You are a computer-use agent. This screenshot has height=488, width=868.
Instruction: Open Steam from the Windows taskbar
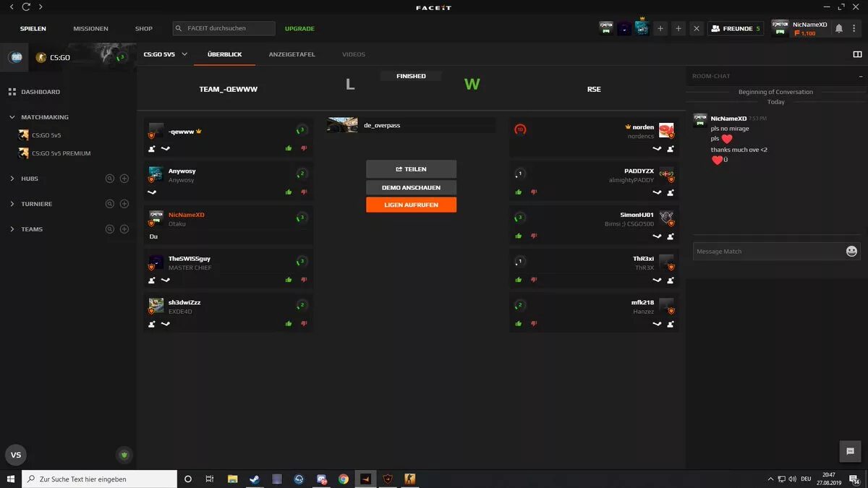pos(255,479)
